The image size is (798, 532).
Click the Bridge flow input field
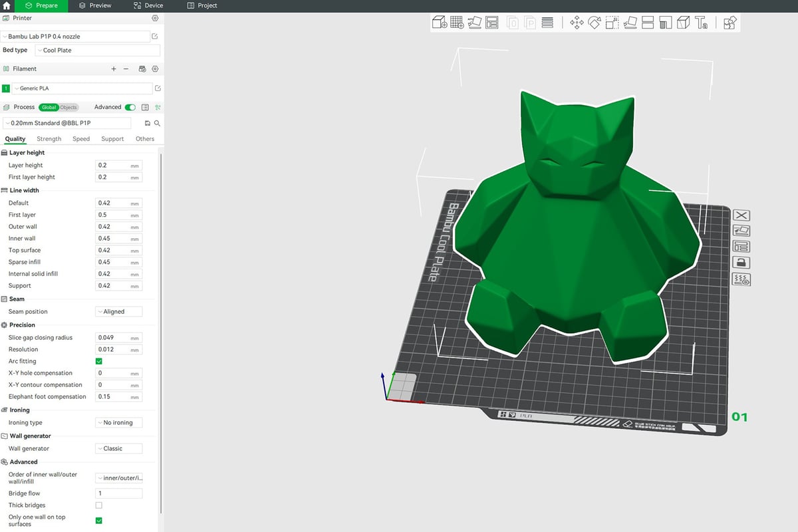pyautogui.click(x=119, y=493)
